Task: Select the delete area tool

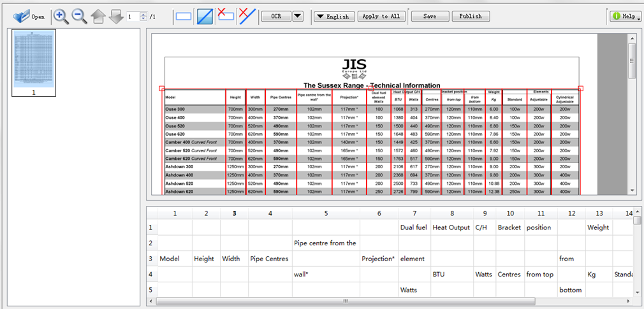Action: [226, 16]
